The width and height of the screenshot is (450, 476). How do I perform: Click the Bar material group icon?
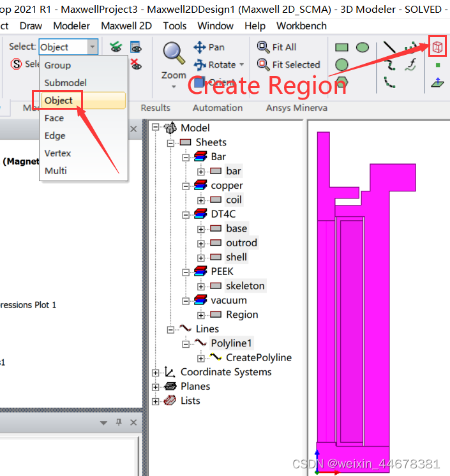pos(200,156)
